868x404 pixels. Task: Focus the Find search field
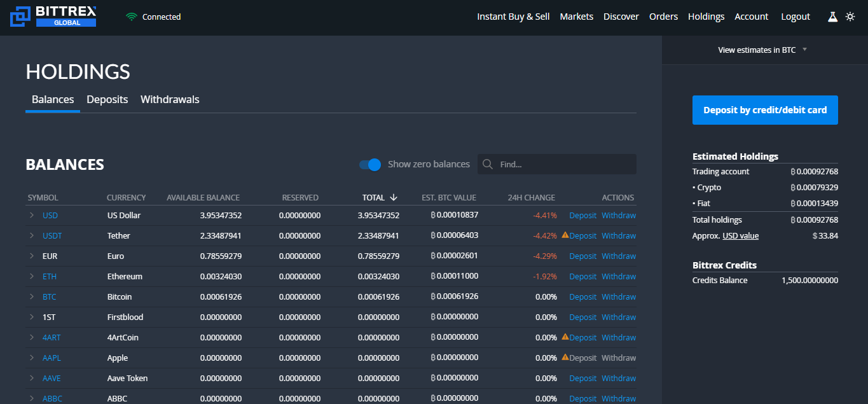(563, 164)
